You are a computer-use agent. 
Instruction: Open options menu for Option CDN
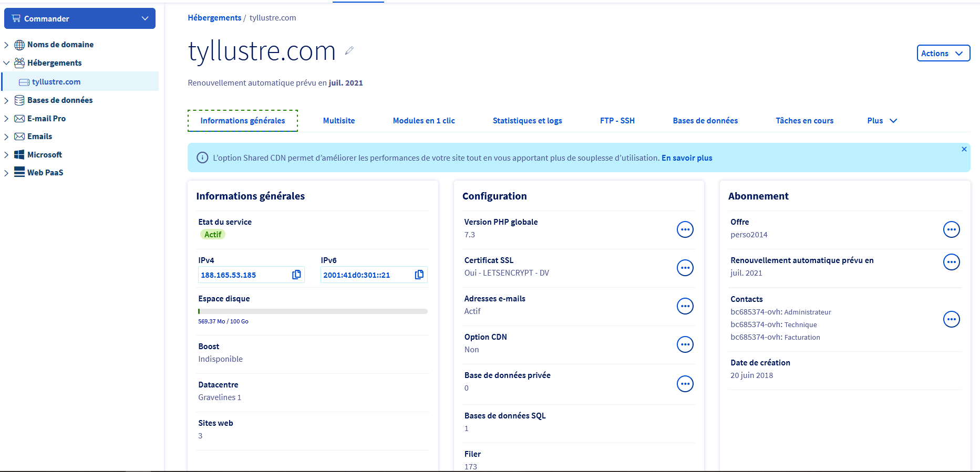[685, 344]
